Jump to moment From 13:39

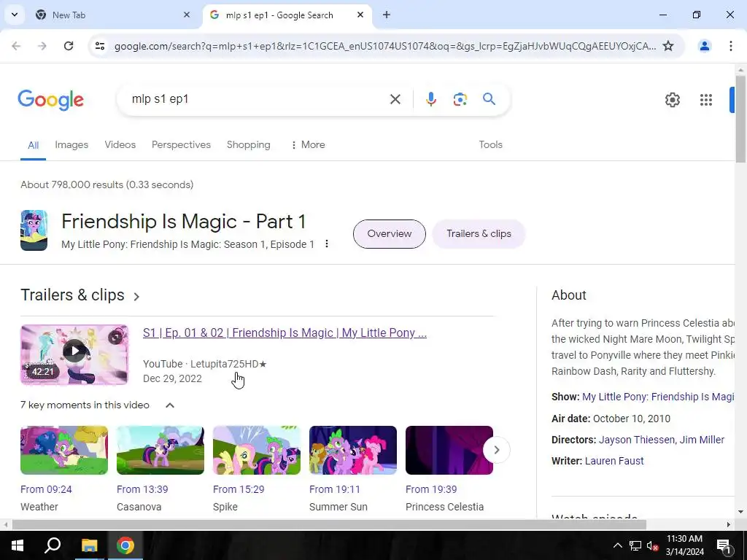[142, 489]
